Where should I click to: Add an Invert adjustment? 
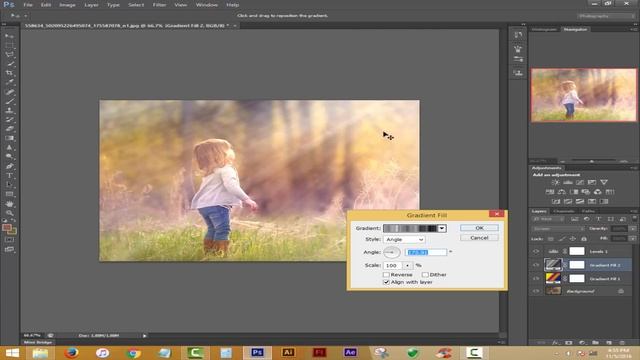point(556,201)
